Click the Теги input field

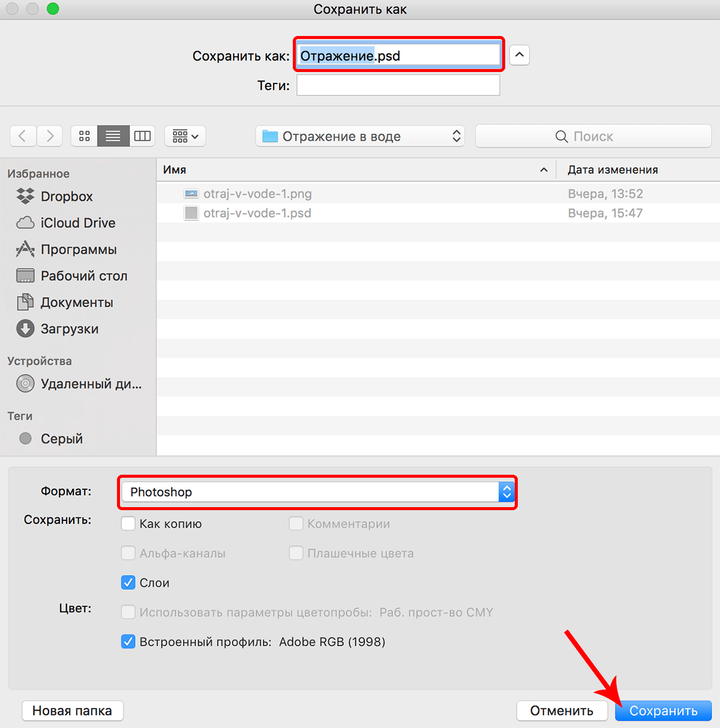pyautogui.click(x=398, y=85)
